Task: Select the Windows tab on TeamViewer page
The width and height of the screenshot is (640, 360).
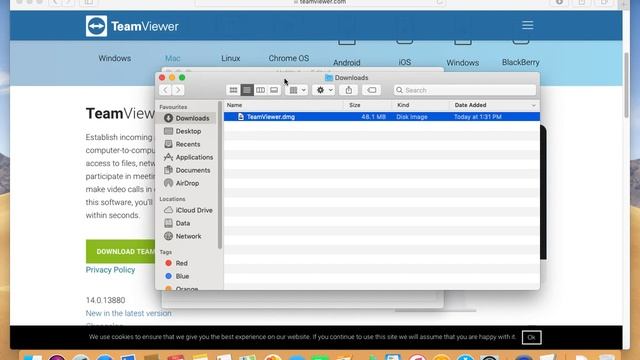Action: [115, 58]
